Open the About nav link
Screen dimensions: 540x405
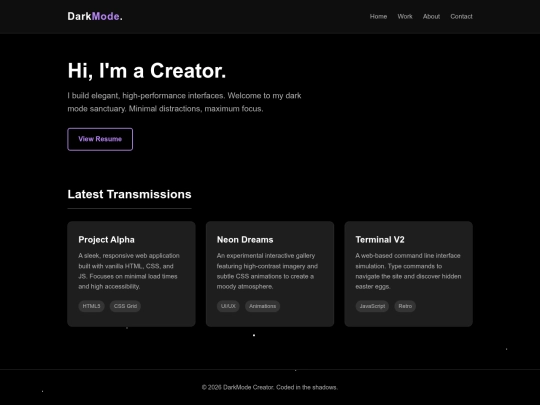431,17
